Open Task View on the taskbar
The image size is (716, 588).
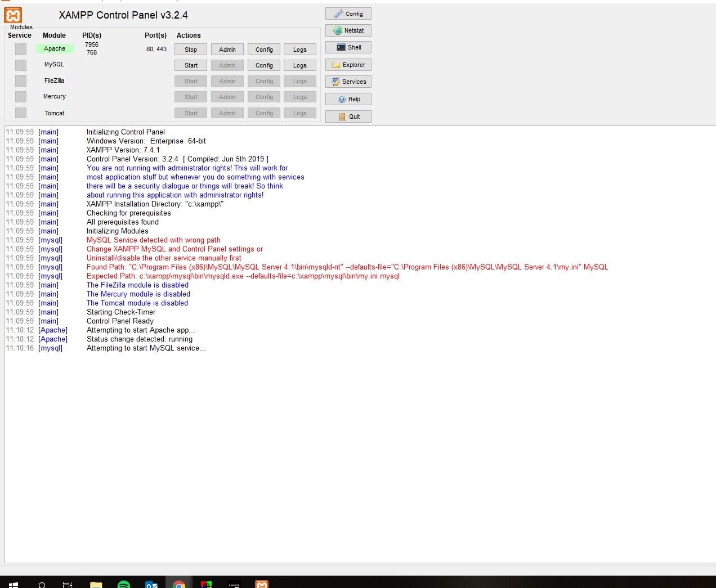[67, 585]
